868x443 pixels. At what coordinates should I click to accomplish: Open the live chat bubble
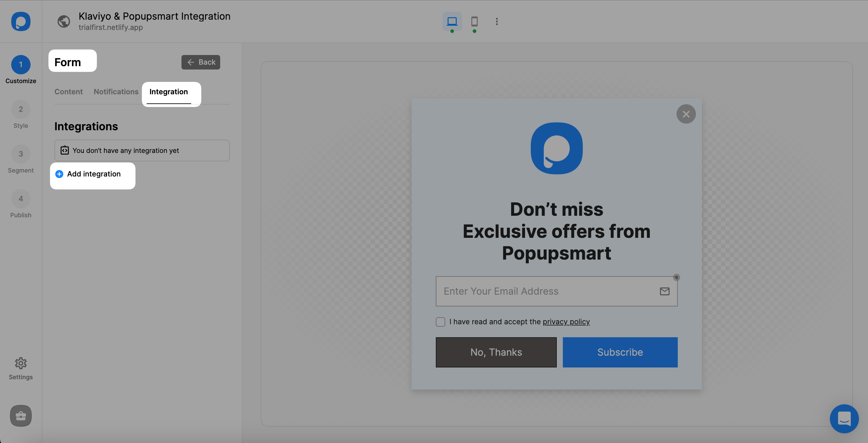point(844,419)
